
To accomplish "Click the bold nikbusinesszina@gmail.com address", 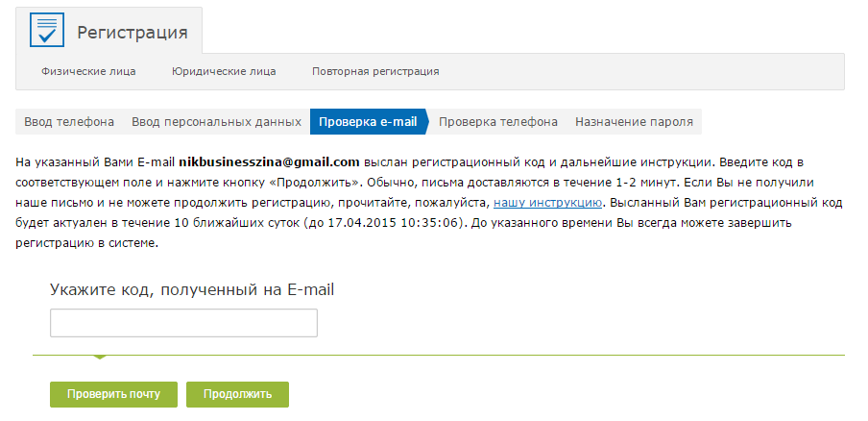I will pos(270,162).
